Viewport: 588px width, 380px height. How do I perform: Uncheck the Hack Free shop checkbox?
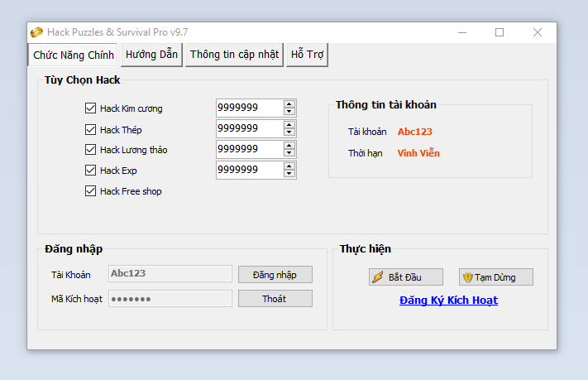(91, 191)
